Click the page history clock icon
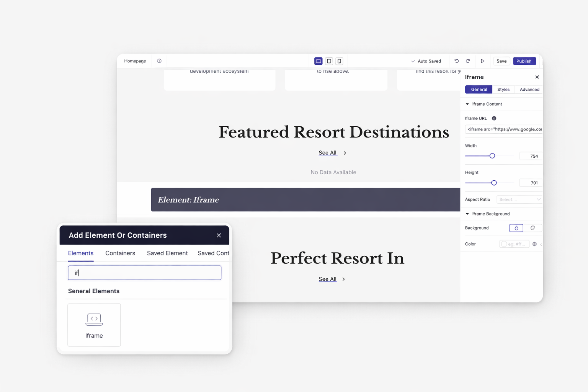The width and height of the screenshot is (588, 392). coord(159,61)
